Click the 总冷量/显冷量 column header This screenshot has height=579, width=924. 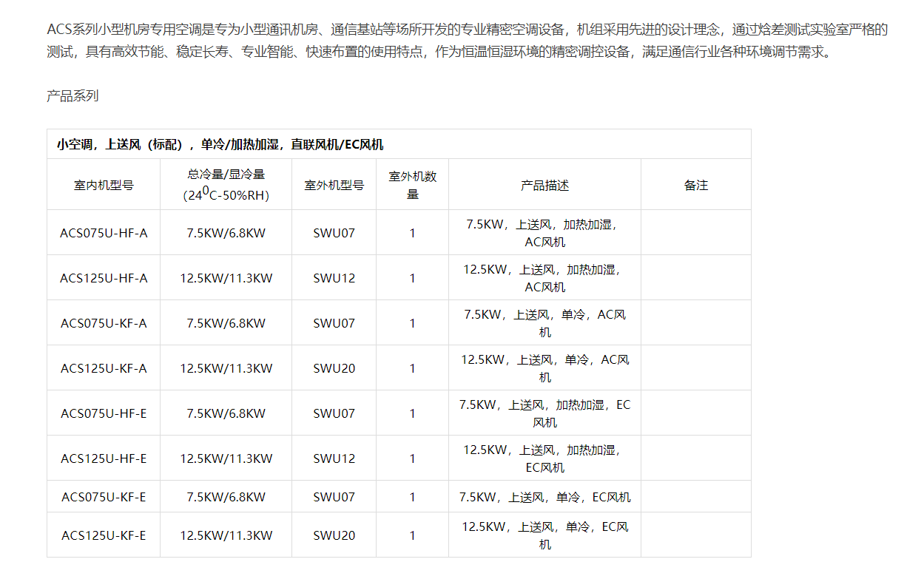coord(226,185)
